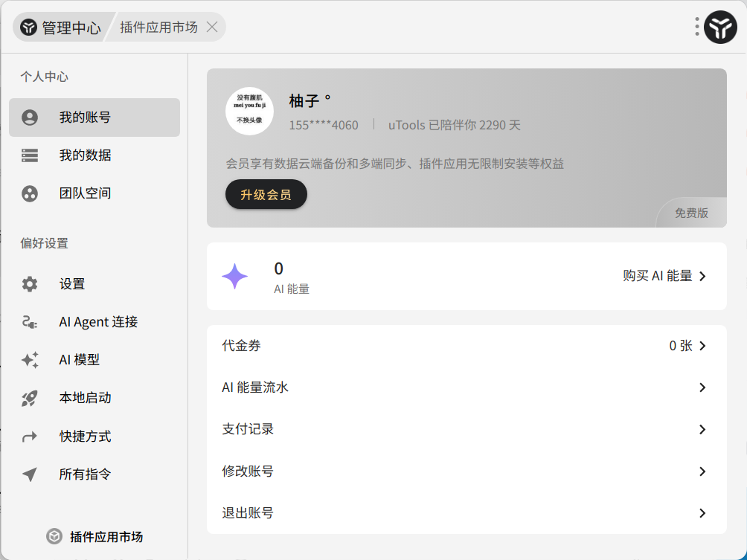Screen dimensions: 747x560
Task: Click the 设置 gear icon
Action: tap(30, 284)
